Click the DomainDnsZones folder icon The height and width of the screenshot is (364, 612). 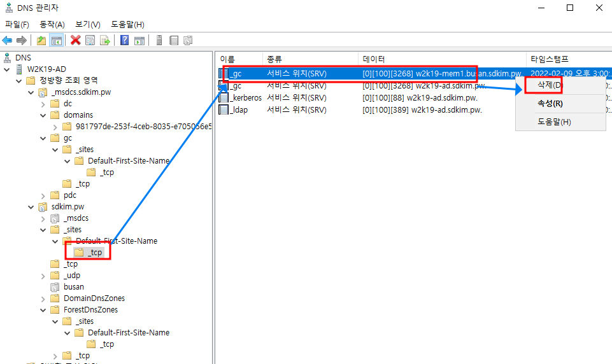55,298
